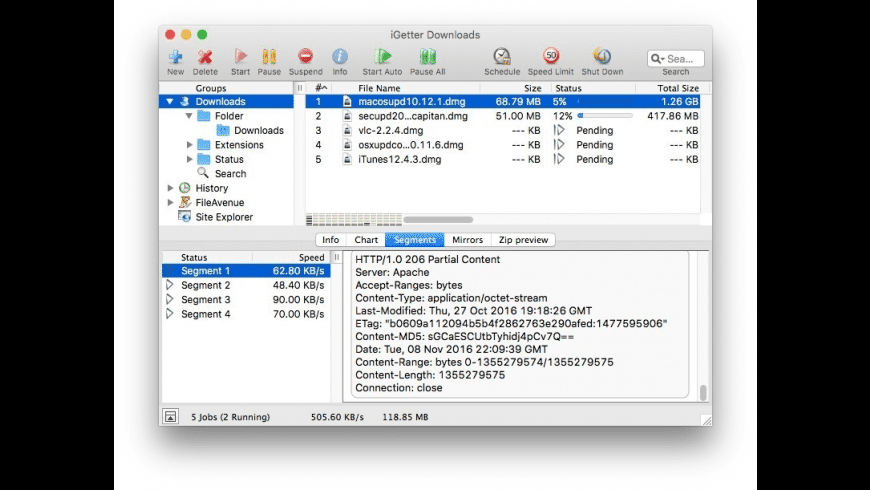Click the Shut Down icon
870x490 pixels.
click(x=602, y=57)
